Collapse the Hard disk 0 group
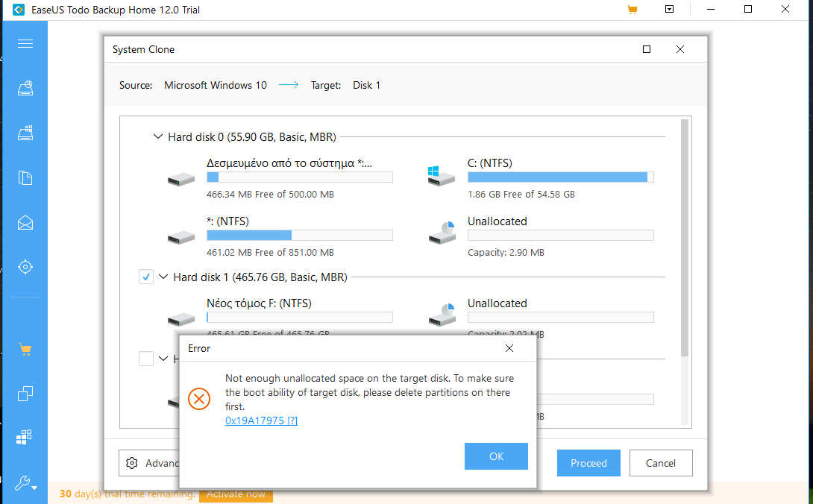 (x=157, y=137)
